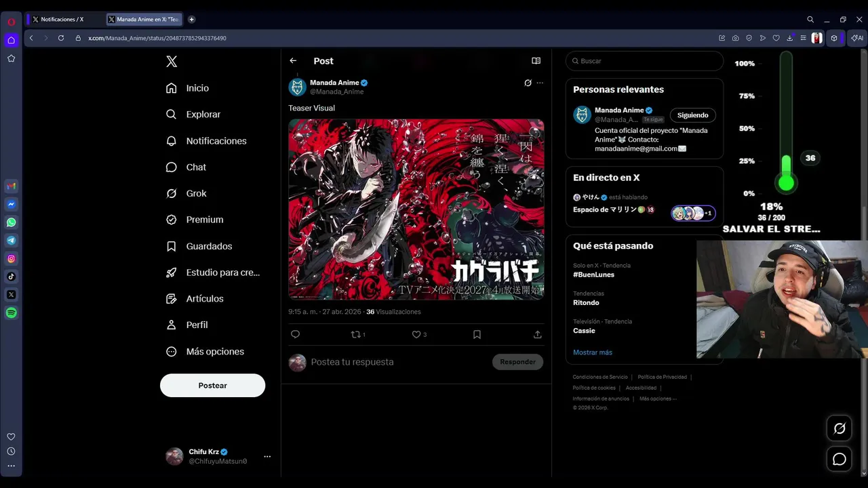Open the post's three-dot more menu
This screenshot has width=868, height=488.
(x=540, y=83)
